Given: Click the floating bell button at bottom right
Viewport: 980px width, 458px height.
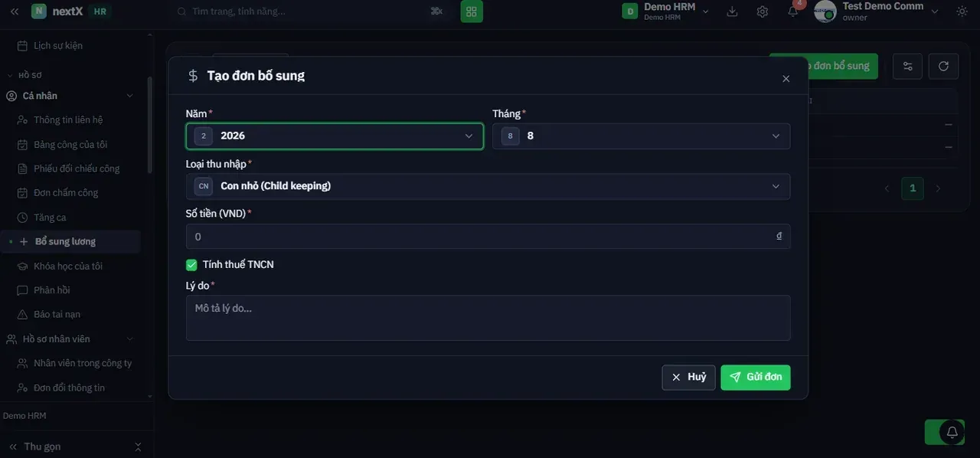Looking at the screenshot, I should click(952, 432).
